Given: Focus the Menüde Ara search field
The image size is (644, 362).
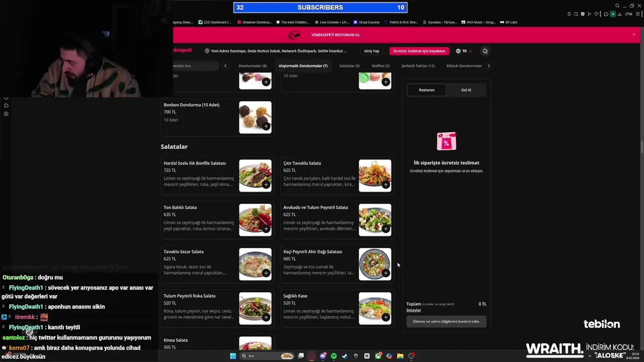Looking at the screenshot, I should tap(196, 66).
